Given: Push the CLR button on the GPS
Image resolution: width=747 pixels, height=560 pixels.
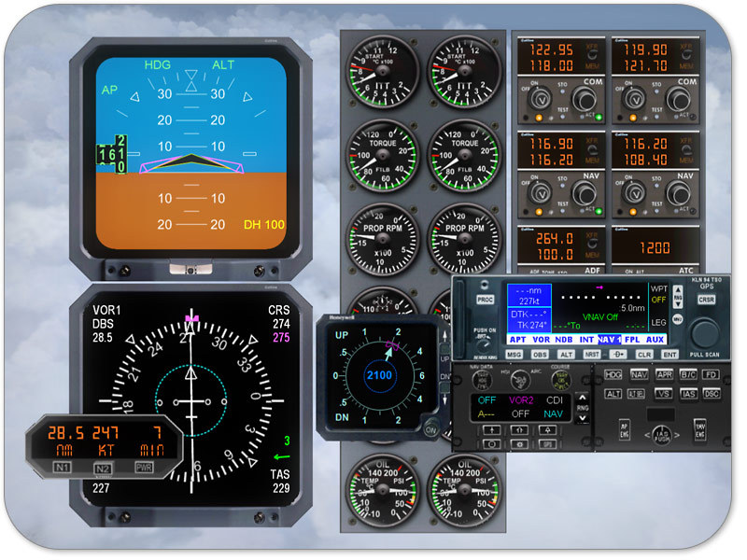Looking at the screenshot, I should pyautogui.click(x=644, y=355).
